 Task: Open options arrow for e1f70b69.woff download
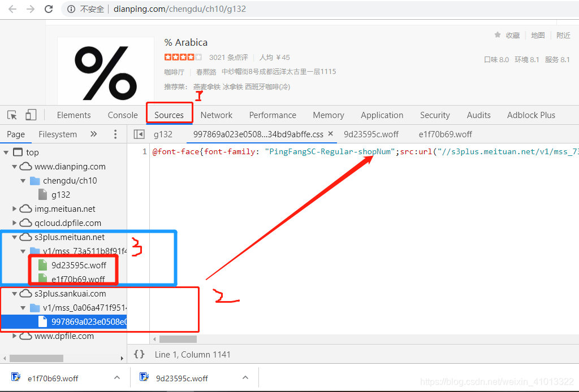click(x=117, y=378)
